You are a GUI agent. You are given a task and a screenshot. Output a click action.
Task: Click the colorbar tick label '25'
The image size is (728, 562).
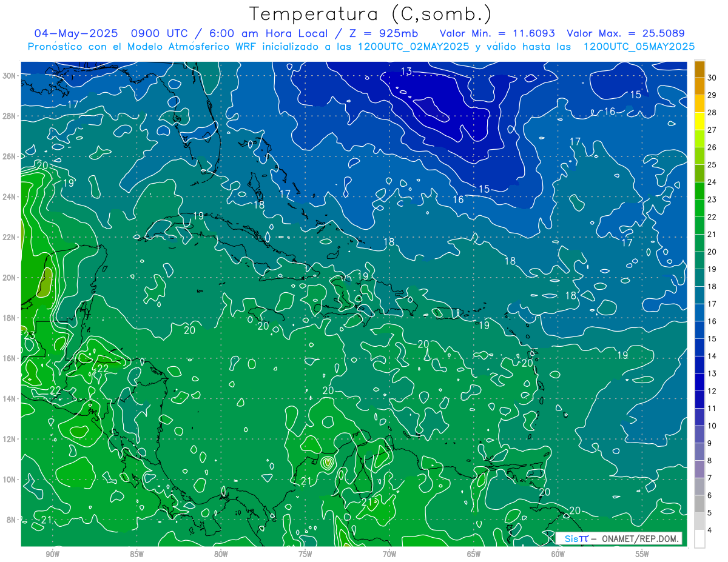(x=712, y=165)
